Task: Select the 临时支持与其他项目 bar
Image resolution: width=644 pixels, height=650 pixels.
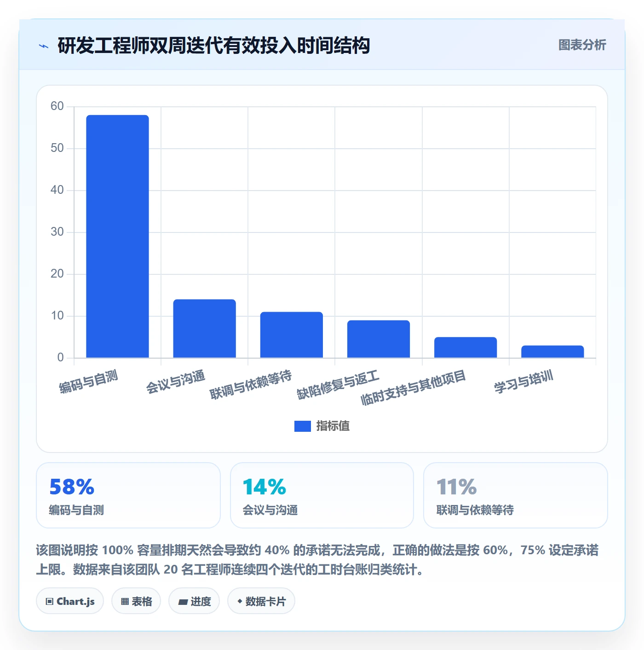Action: coord(466,347)
